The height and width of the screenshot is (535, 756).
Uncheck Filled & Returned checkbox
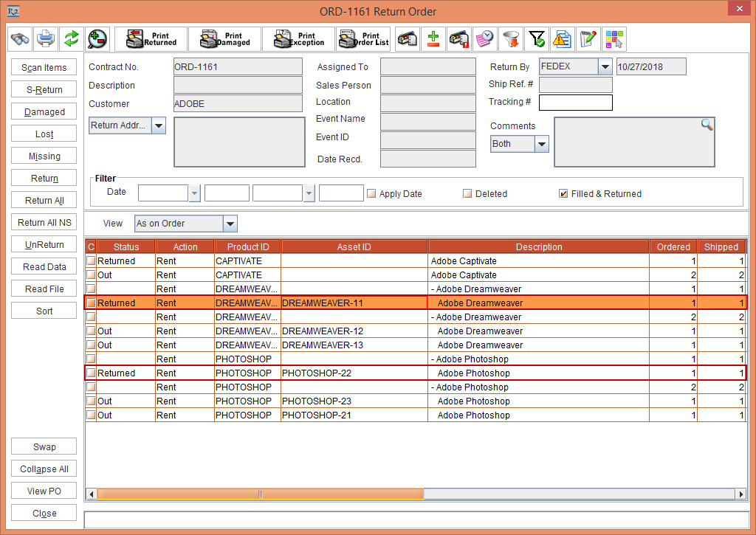pos(563,194)
